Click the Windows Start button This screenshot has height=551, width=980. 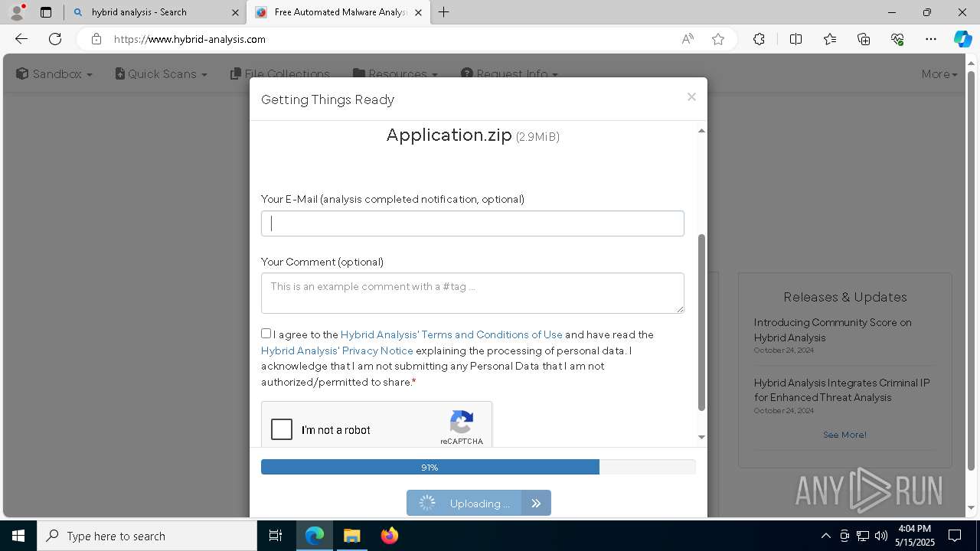(x=18, y=536)
